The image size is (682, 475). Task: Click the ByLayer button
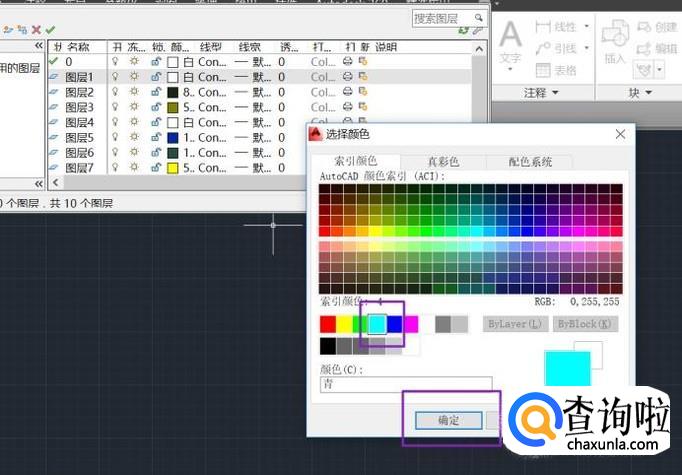click(x=516, y=324)
